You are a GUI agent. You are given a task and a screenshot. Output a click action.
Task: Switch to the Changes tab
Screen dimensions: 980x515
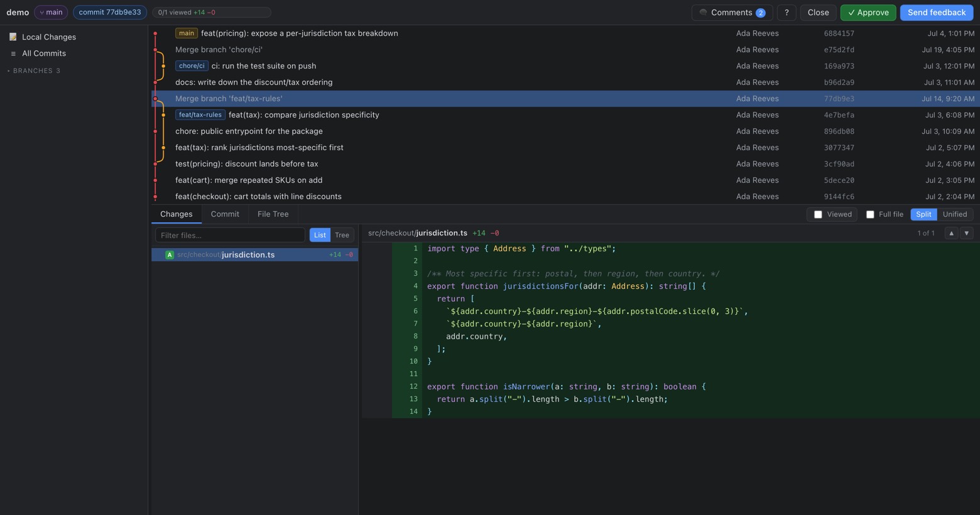coord(177,214)
